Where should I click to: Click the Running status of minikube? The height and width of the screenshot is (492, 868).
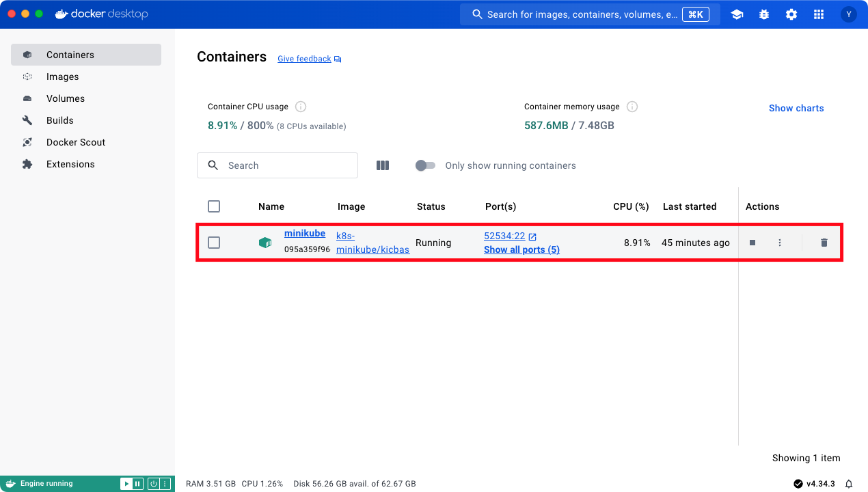[x=433, y=243]
